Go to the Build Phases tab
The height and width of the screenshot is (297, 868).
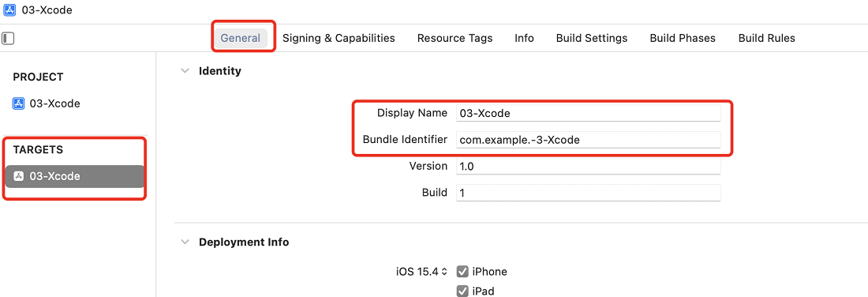pyautogui.click(x=683, y=38)
